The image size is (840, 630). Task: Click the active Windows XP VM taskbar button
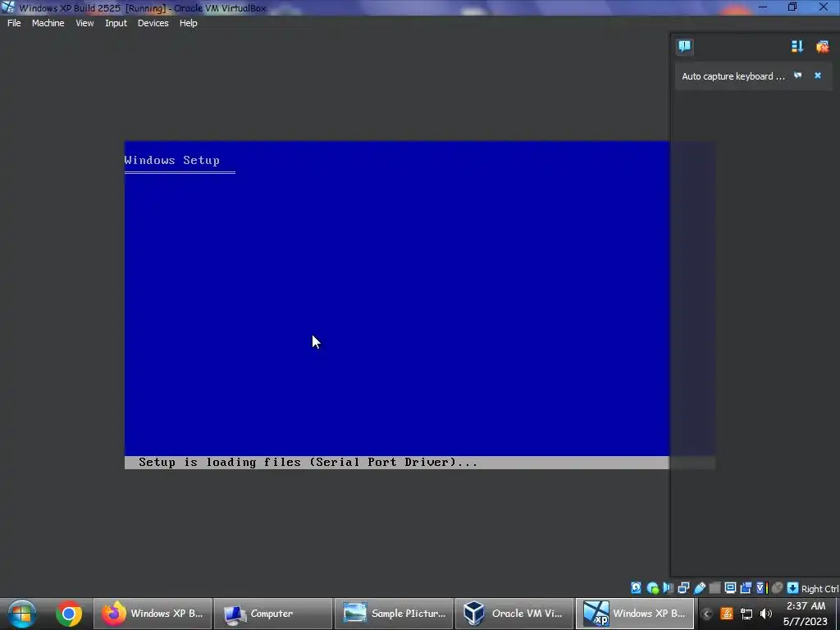[x=635, y=614]
